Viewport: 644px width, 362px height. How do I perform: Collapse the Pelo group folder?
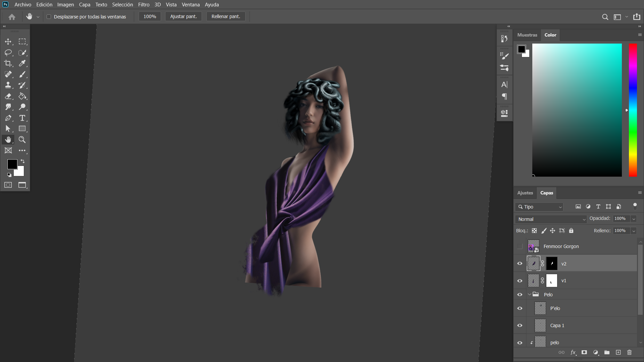click(530, 295)
